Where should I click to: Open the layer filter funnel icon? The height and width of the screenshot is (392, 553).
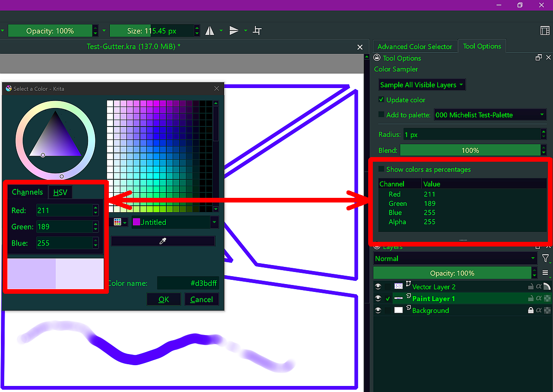pos(545,259)
